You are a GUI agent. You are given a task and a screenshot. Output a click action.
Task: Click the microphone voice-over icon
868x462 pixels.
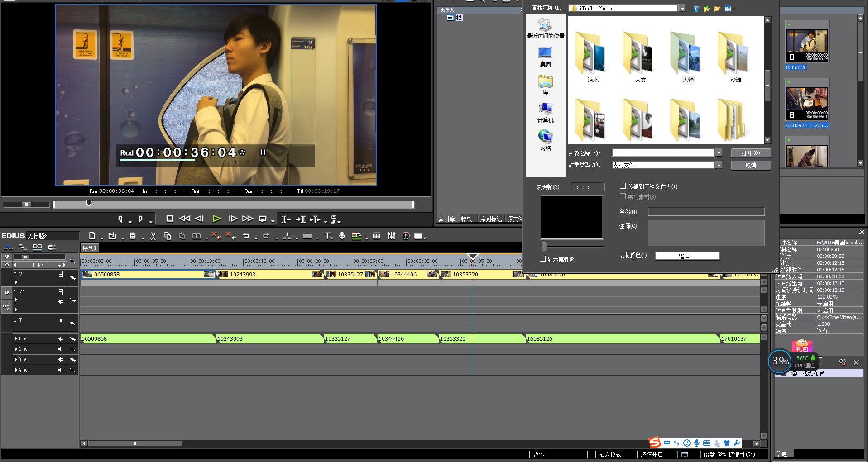[342, 236]
